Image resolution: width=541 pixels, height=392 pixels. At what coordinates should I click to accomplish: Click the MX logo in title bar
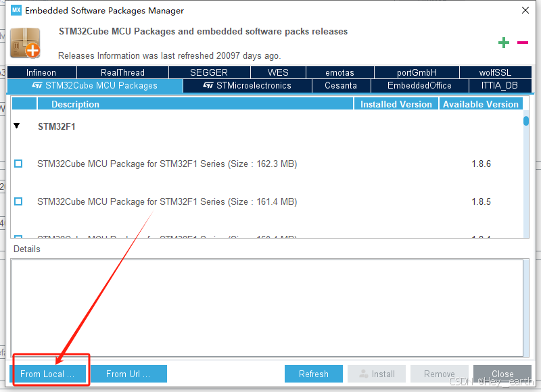16,10
